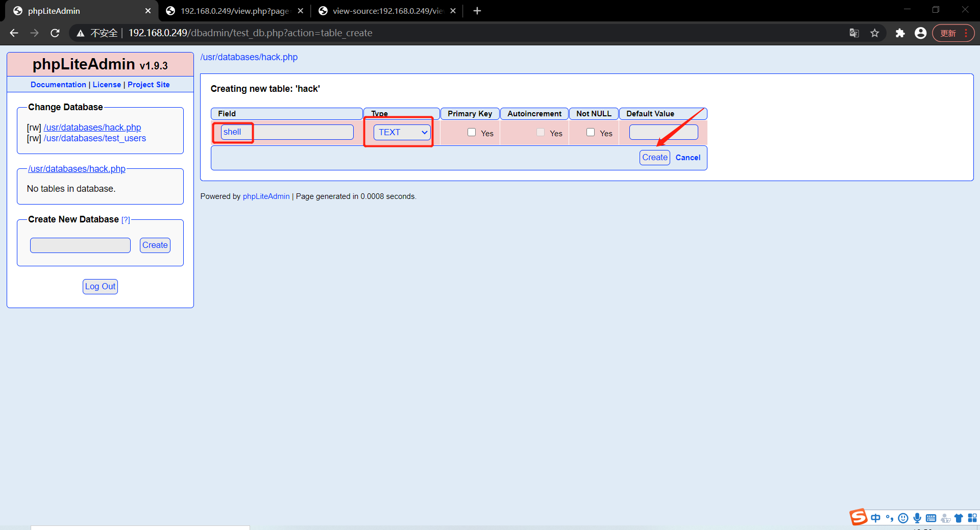Image resolution: width=980 pixels, height=530 pixels.
Task: Click the Log Out button
Action: (100, 287)
